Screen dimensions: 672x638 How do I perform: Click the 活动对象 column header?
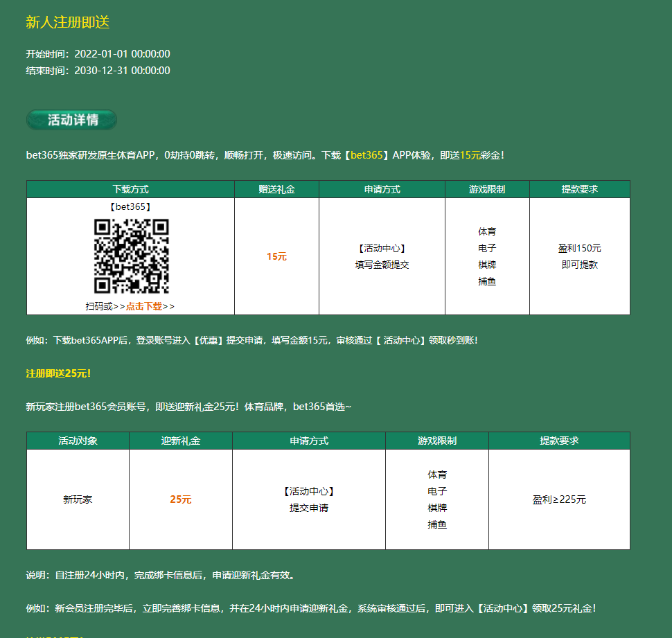(78, 441)
